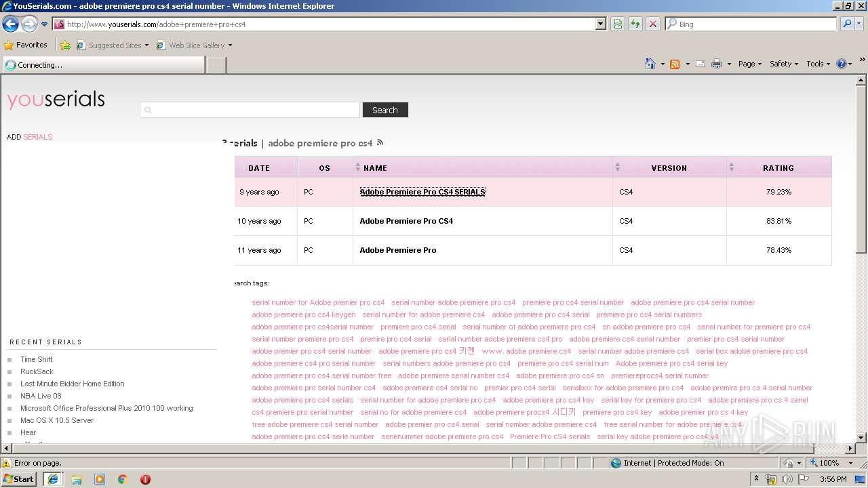Refresh the page with the green arrows icon
868x488 pixels.
pyautogui.click(x=635, y=24)
